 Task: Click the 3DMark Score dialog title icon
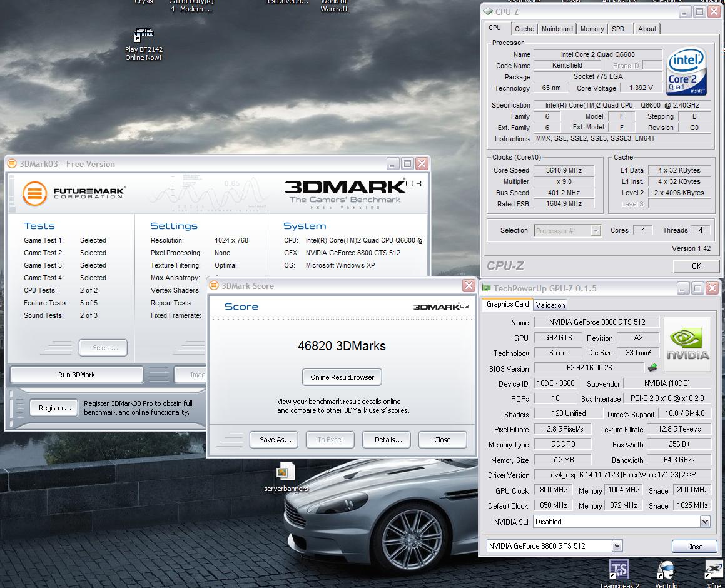point(213,286)
